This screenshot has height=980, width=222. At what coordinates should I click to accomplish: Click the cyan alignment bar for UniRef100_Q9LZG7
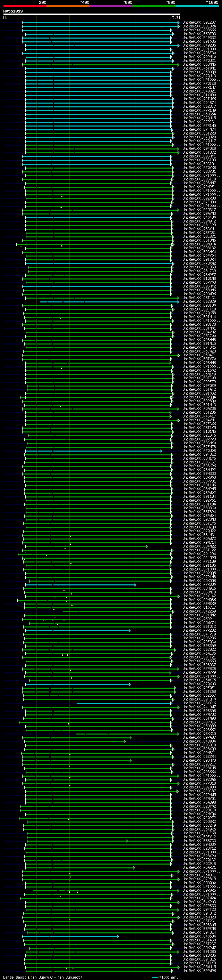click(101, 23)
